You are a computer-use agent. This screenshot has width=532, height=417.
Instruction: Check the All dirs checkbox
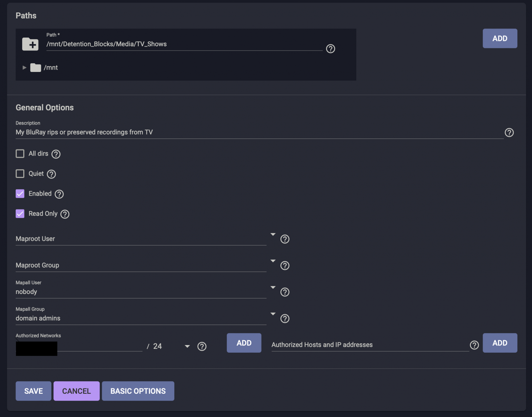click(20, 154)
